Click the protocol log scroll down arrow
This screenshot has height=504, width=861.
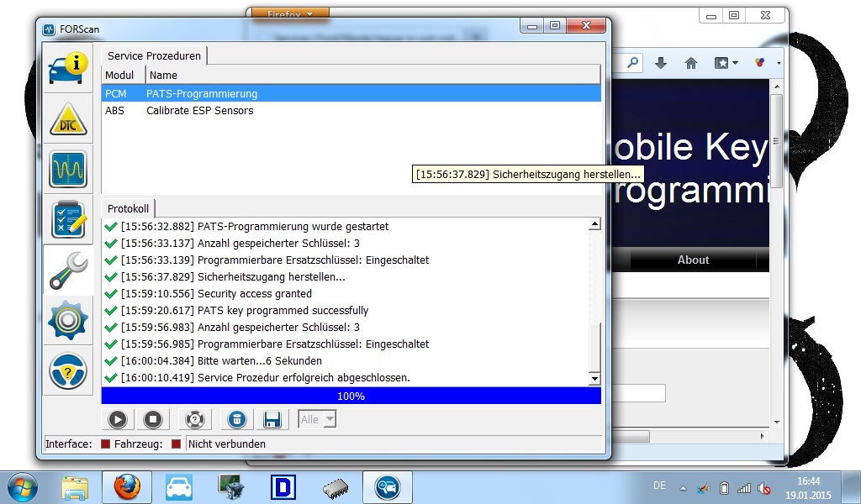[x=594, y=379]
